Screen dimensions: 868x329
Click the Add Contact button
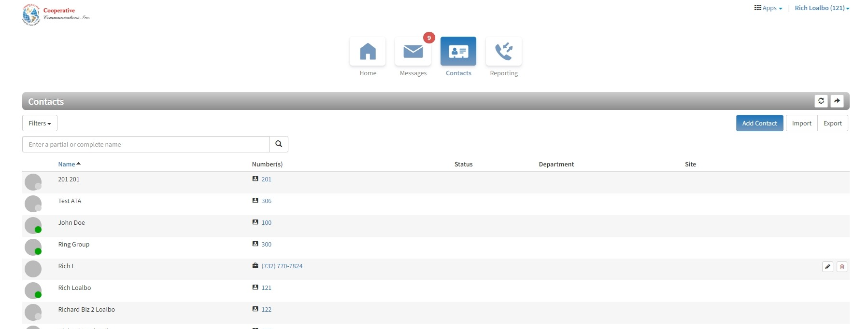[x=759, y=123]
